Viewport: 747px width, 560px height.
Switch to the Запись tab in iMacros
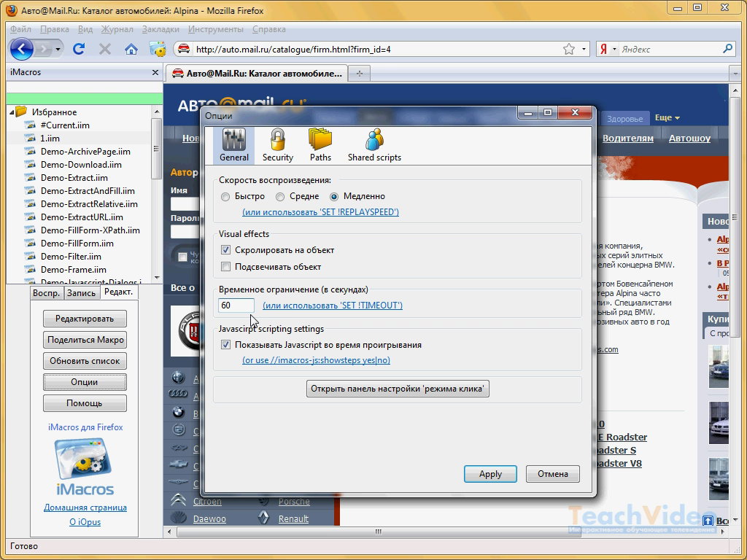tap(81, 292)
